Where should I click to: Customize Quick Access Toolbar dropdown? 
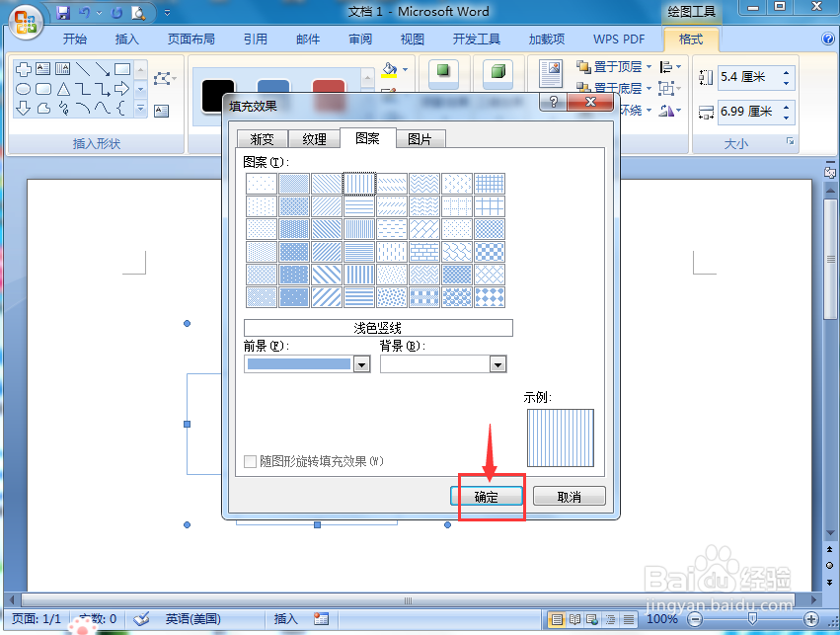[x=167, y=12]
